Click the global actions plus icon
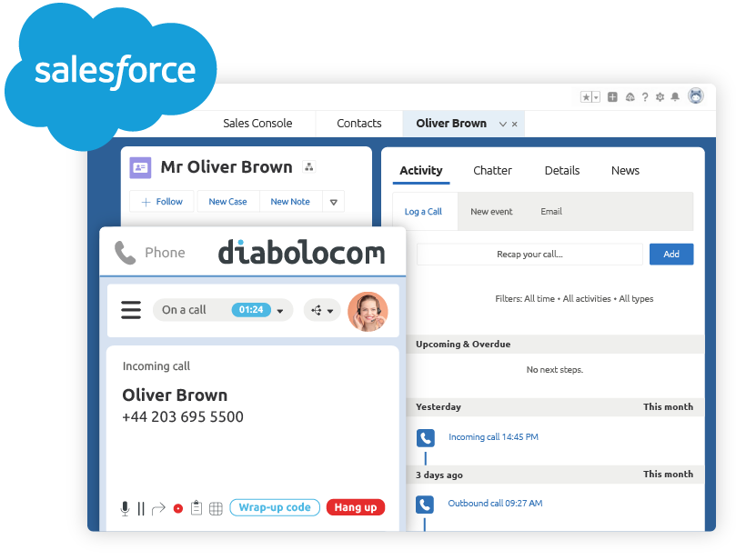736x560 pixels. (x=612, y=97)
